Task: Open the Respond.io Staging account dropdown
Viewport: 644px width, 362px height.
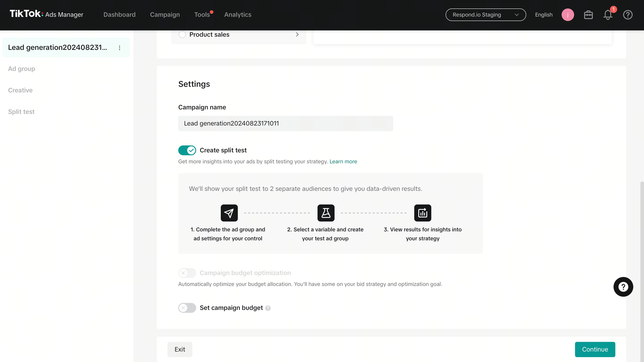Action: 486,15
